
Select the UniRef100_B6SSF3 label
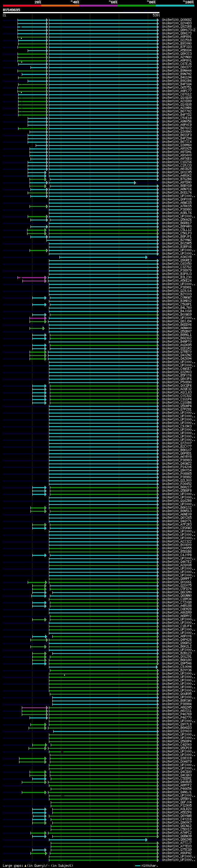[177, 135]
